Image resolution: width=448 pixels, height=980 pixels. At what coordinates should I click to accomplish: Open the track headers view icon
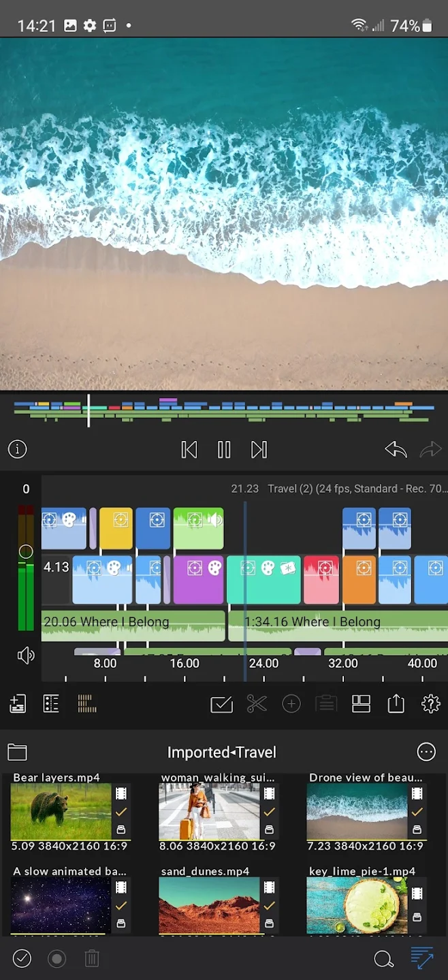click(51, 704)
